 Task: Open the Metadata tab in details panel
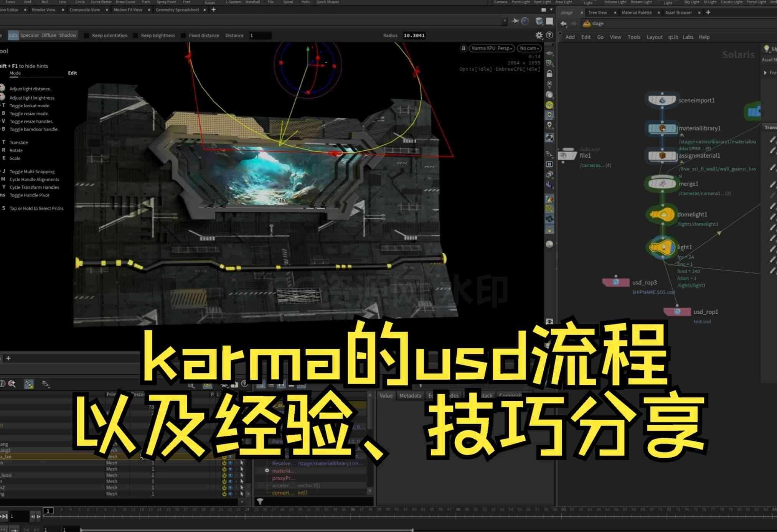click(x=410, y=395)
